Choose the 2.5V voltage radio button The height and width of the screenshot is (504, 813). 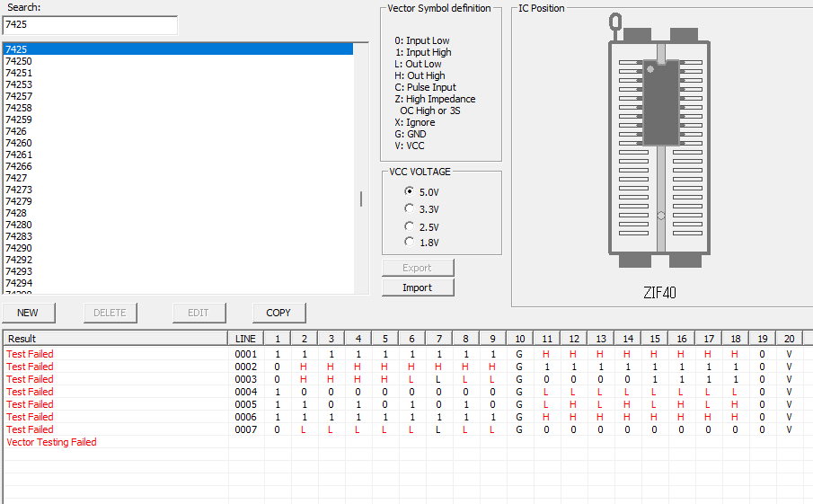coord(410,226)
